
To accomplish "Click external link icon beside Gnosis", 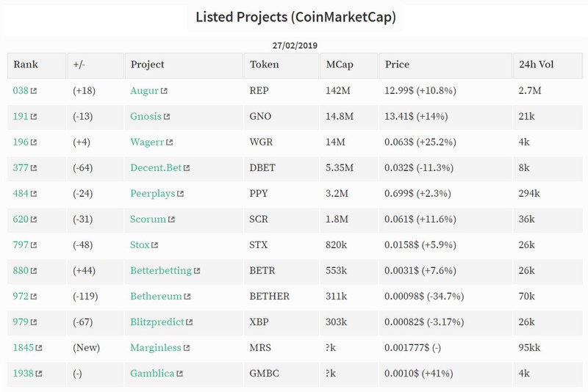I will click(x=167, y=117).
